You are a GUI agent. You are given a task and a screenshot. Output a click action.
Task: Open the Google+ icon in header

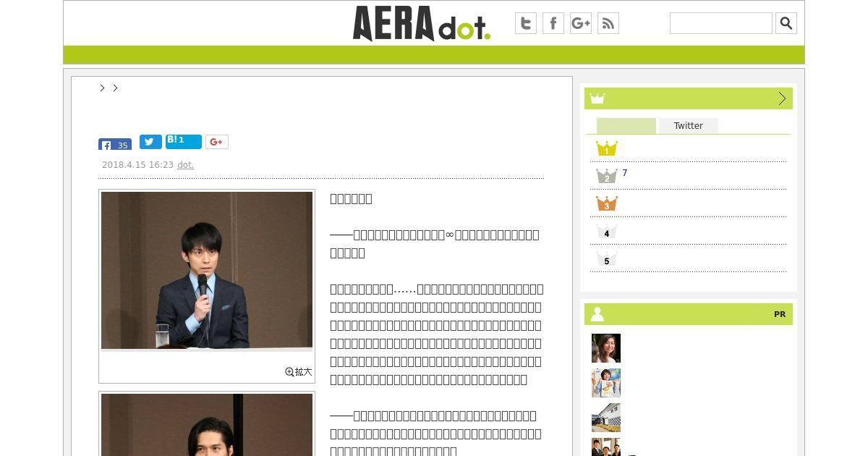[581, 23]
